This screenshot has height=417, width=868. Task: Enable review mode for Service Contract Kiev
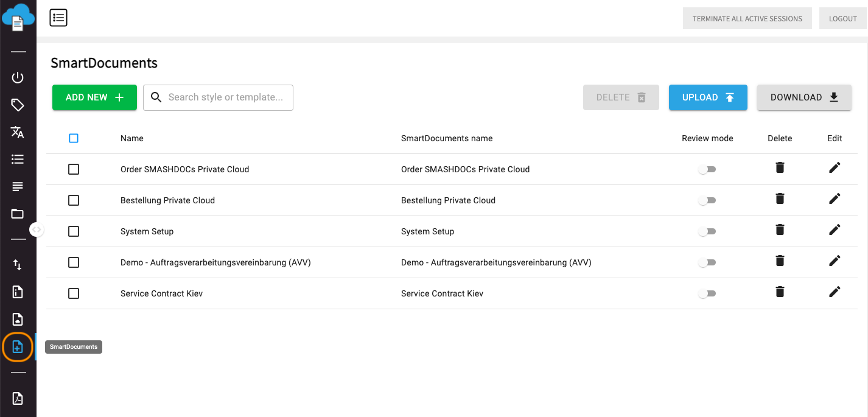click(707, 293)
